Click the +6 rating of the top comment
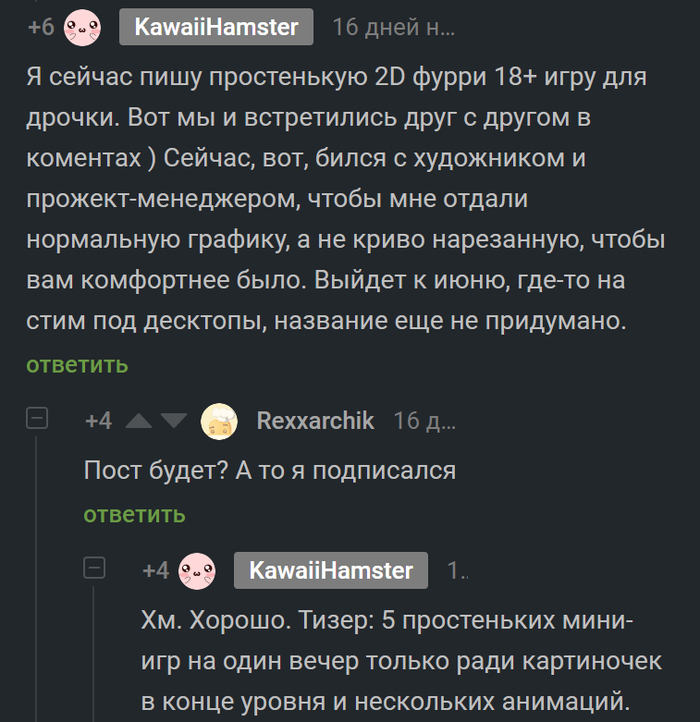Screen dimensions: 700x722 tap(41, 27)
